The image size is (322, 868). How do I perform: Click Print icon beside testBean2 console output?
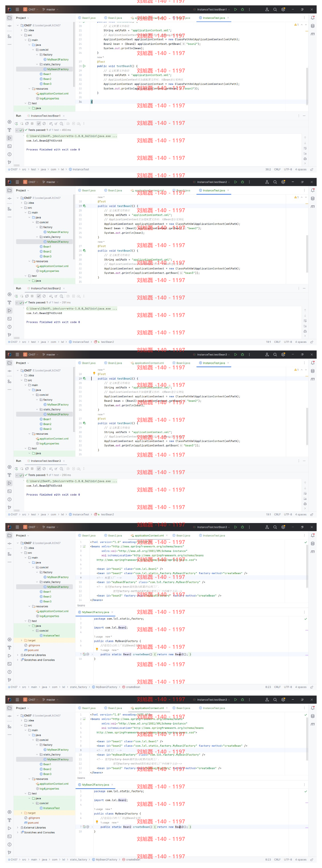305,331
